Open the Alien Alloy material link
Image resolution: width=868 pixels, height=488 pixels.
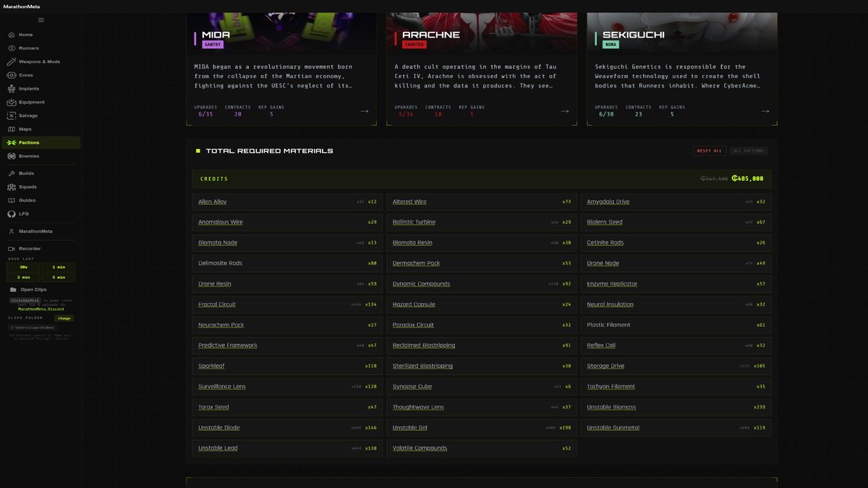pyautogui.click(x=212, y=202)
